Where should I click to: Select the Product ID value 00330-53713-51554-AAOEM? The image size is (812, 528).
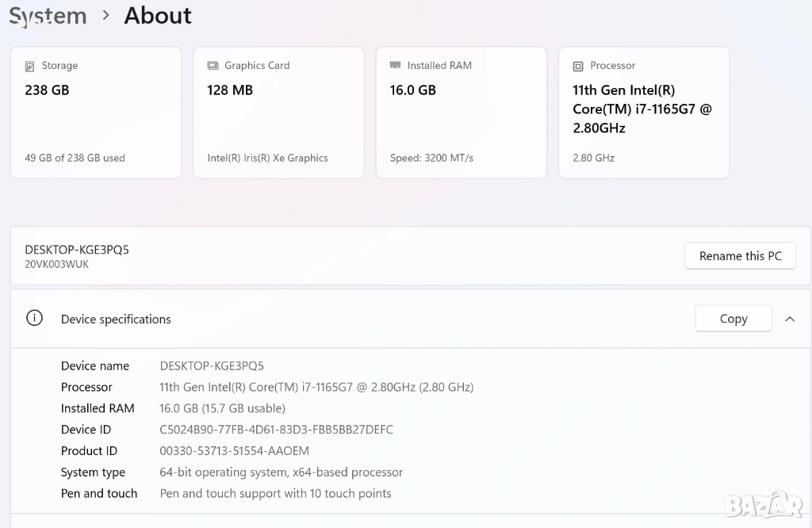(234, 451)
